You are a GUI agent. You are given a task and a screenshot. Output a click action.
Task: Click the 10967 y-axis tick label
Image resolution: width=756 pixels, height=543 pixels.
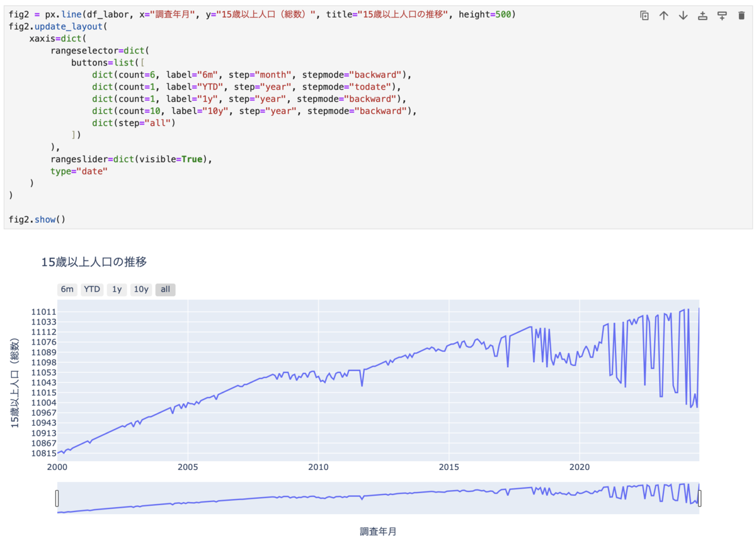coord(43,413)
